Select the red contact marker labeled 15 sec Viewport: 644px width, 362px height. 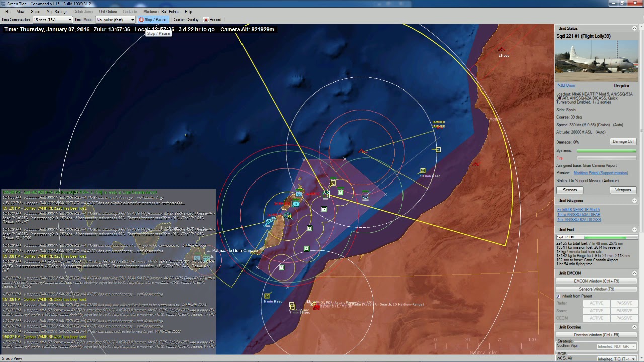point(501,50)
